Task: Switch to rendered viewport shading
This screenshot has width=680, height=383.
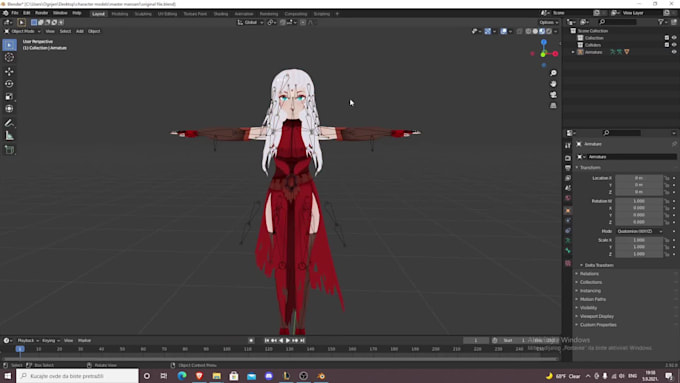Action: point(549,31)
